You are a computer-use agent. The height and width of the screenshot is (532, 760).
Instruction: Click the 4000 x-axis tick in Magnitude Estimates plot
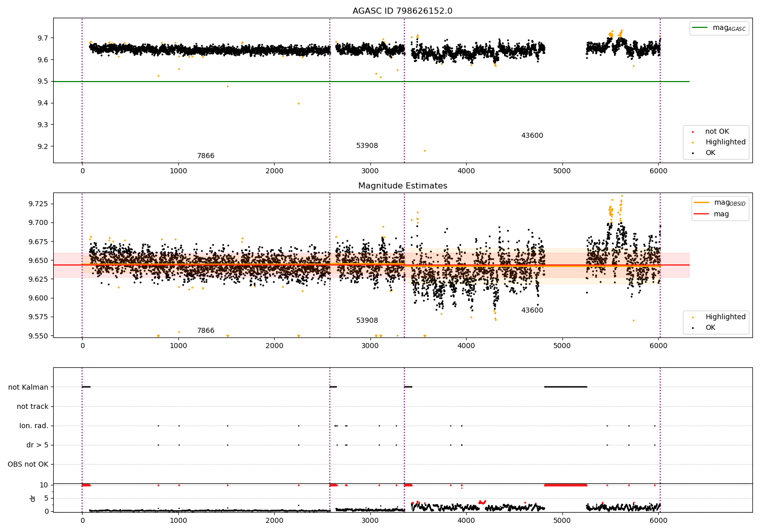click(x=466, y=346)
